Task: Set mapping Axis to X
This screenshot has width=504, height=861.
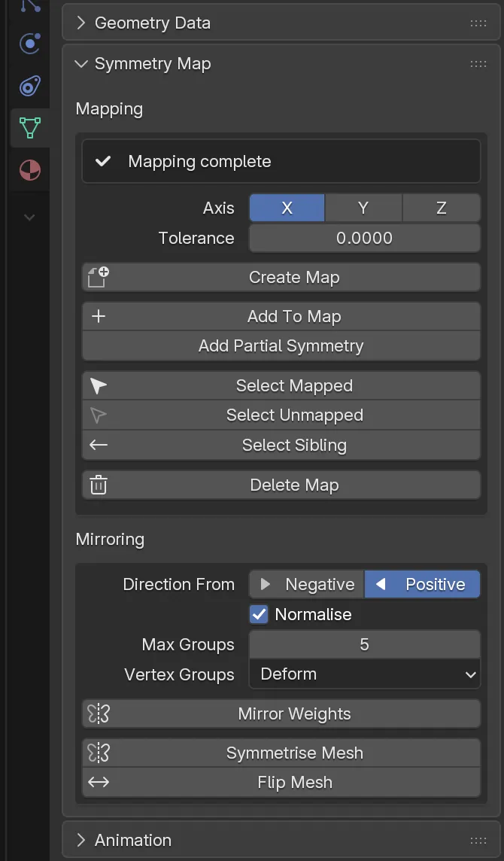Action: click(287, 208)
